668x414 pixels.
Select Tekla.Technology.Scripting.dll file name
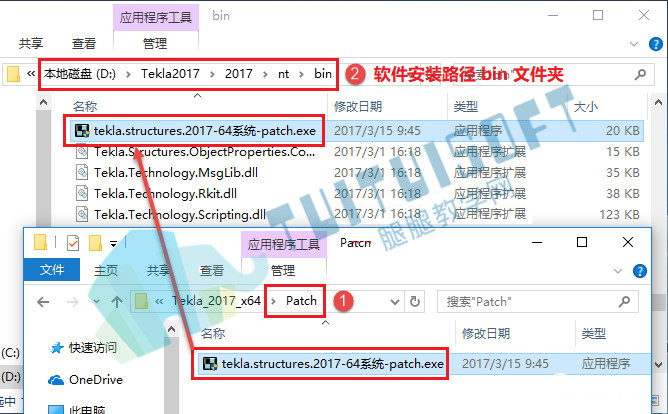[180, 214]
